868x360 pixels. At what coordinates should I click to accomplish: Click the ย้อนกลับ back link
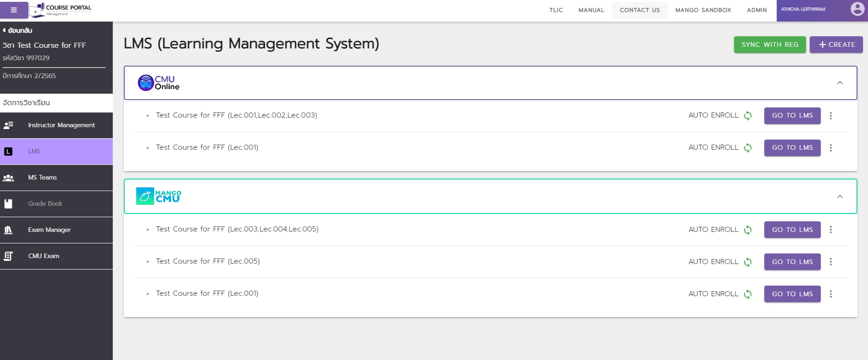point(17,30)
